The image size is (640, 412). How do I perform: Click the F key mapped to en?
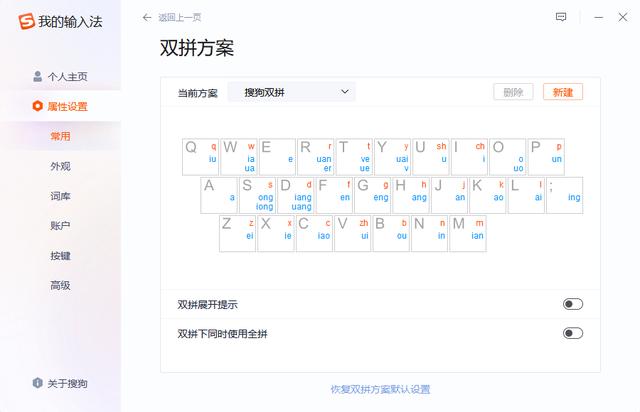334,195
